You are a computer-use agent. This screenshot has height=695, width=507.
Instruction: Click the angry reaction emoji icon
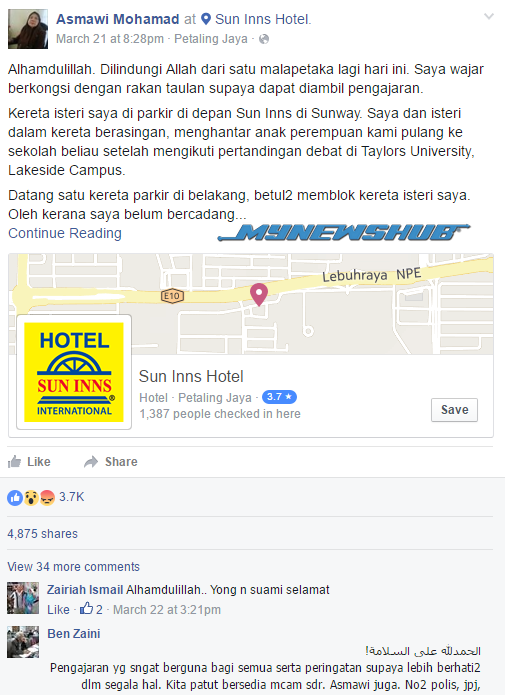(x=47, y=498)
